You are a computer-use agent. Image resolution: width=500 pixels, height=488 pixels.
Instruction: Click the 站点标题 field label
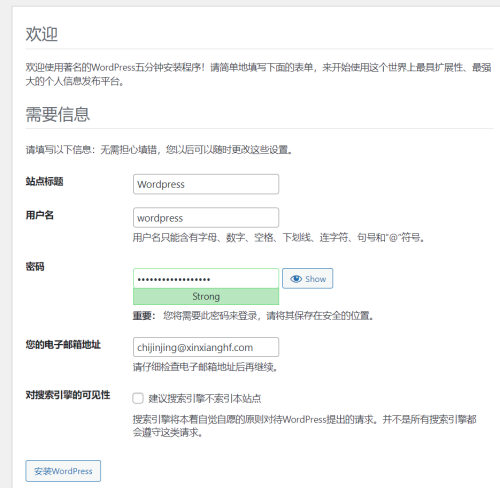[44, 181]
